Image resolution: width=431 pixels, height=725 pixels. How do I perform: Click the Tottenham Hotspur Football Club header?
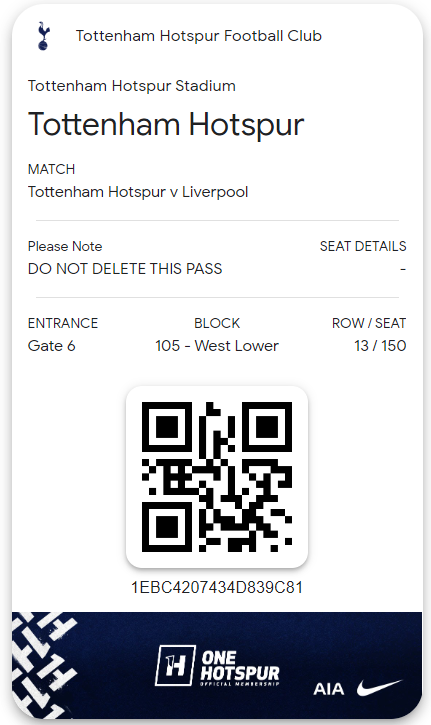(x=199, y=36)
